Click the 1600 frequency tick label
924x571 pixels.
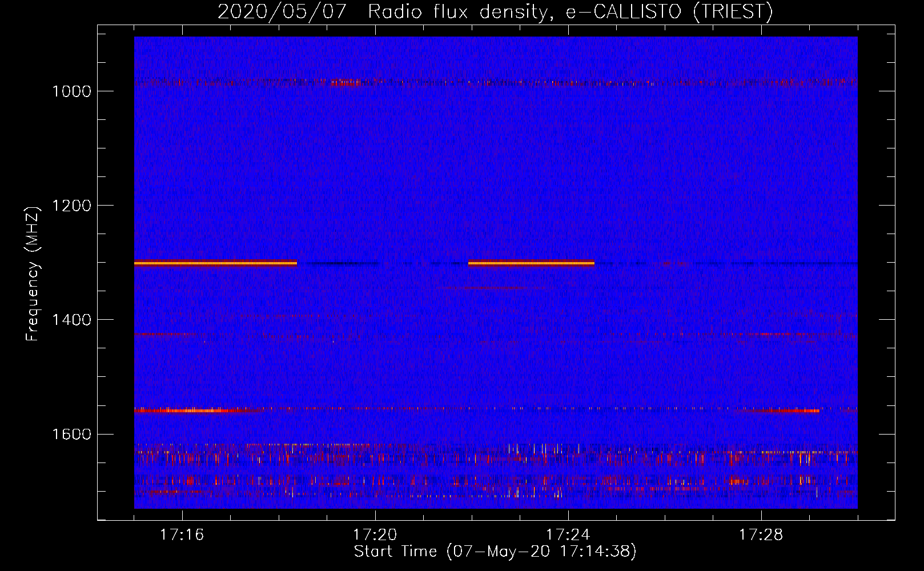coord(71,434)
